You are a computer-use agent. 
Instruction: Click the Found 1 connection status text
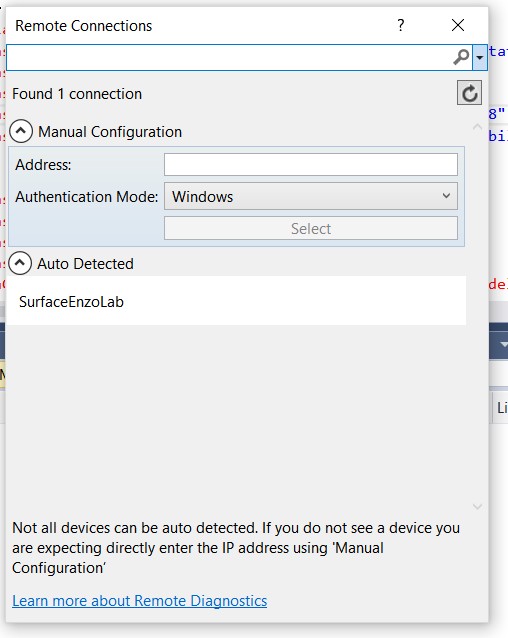(77, 94)
